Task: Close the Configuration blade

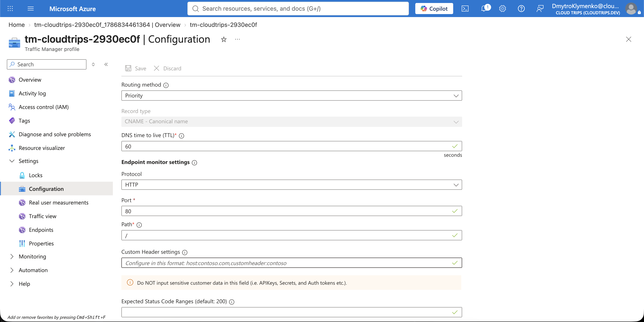Action: 628,39
